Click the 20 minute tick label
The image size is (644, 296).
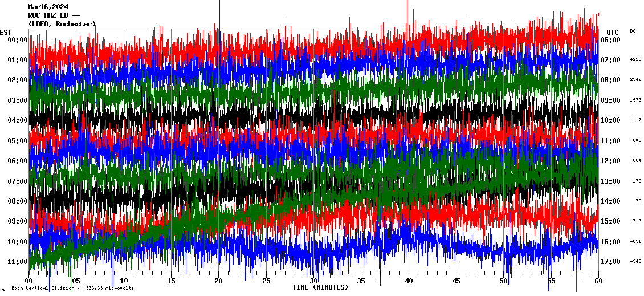click(219, 281)
